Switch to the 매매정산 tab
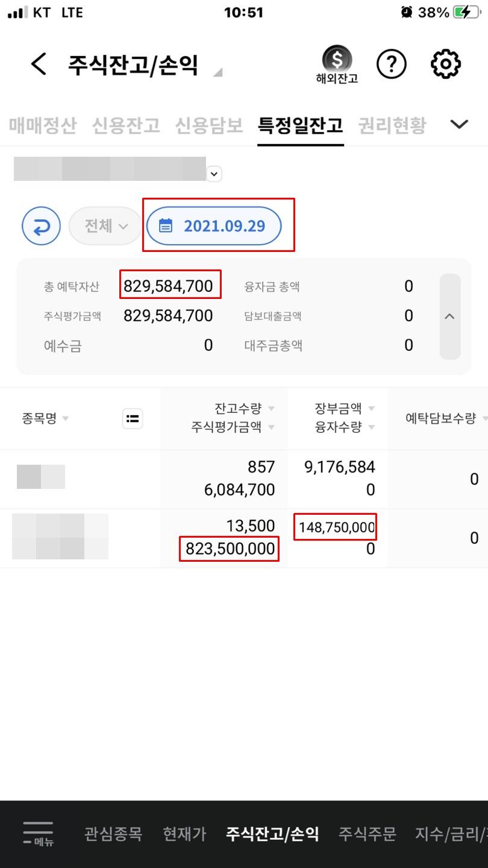The width and height of the screenshot is (488, 868). (x=41, y=125)
